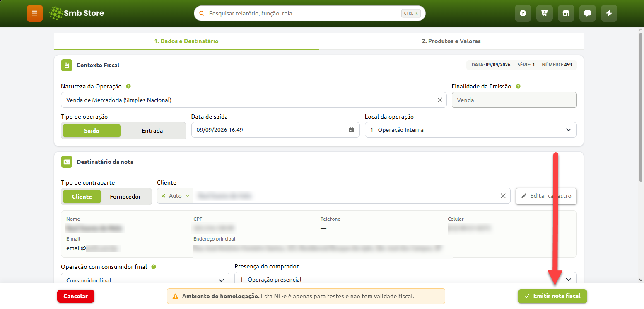This screenshot has width=644, height=309.
Task: Open the shopping cart icon
Action: 545,13
